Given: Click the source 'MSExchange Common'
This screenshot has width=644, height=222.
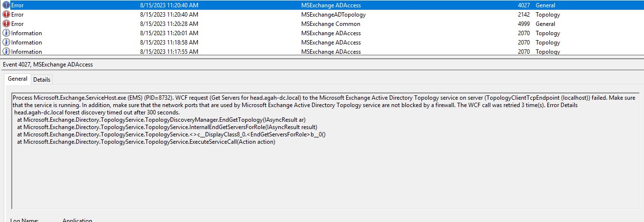Looking at the screenshot, I should 331,24.
